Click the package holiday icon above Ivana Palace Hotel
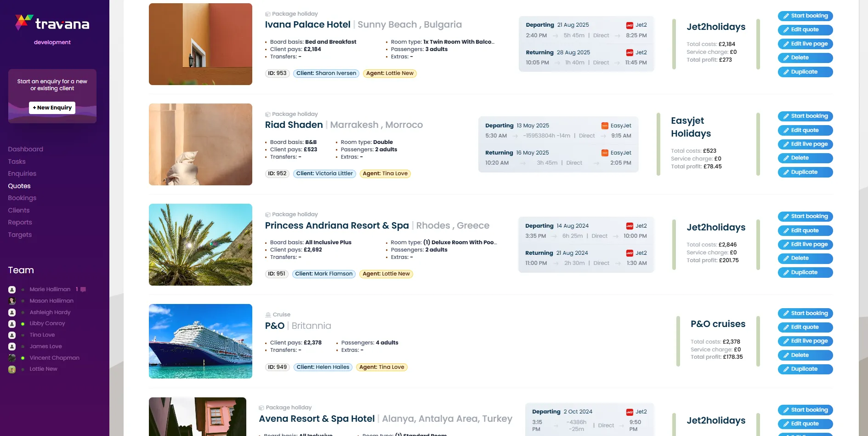Screen dimensions: 868x436 267,13
